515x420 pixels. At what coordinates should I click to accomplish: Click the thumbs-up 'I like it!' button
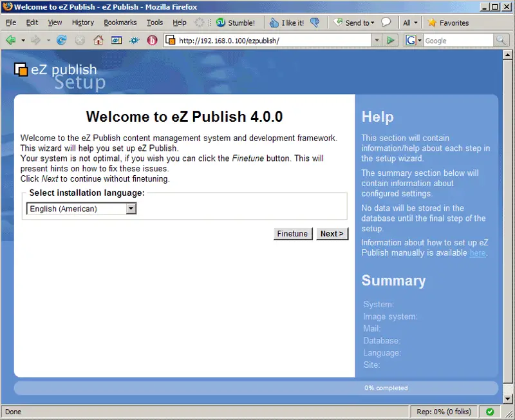pyautogui.click(x=286, y=23)
